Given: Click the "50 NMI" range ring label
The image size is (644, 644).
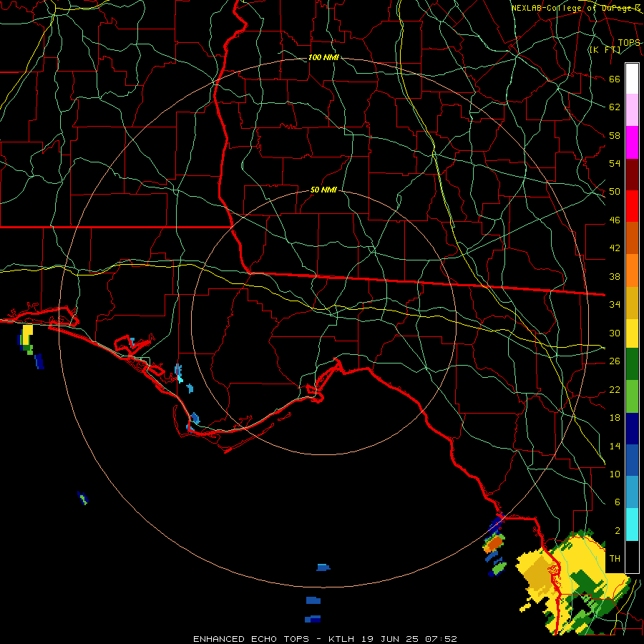Looking at the screenshot, I should [x=323, y=190].
